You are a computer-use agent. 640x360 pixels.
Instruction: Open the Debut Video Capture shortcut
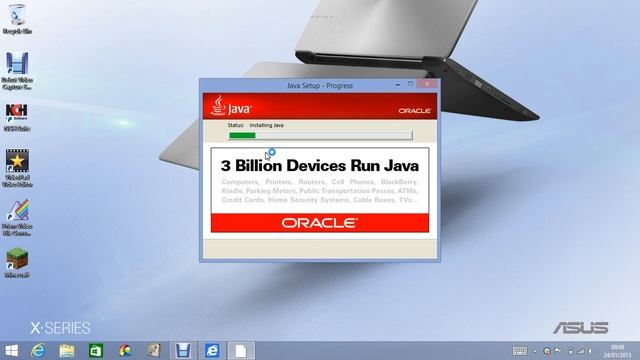(x=17, y=70)
